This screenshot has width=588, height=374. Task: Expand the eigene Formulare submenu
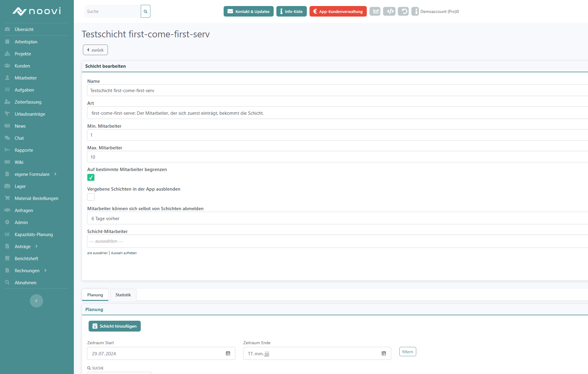coord(32,174)
